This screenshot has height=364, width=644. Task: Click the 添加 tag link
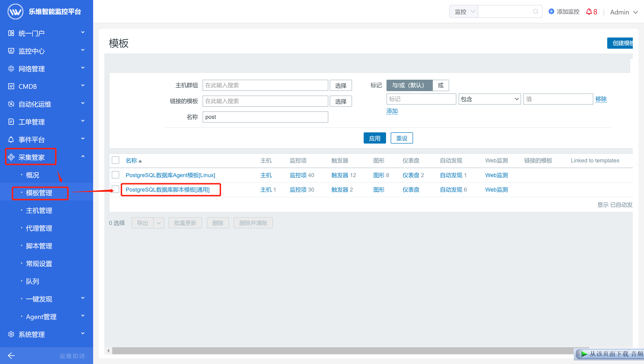tap(392, 111)
